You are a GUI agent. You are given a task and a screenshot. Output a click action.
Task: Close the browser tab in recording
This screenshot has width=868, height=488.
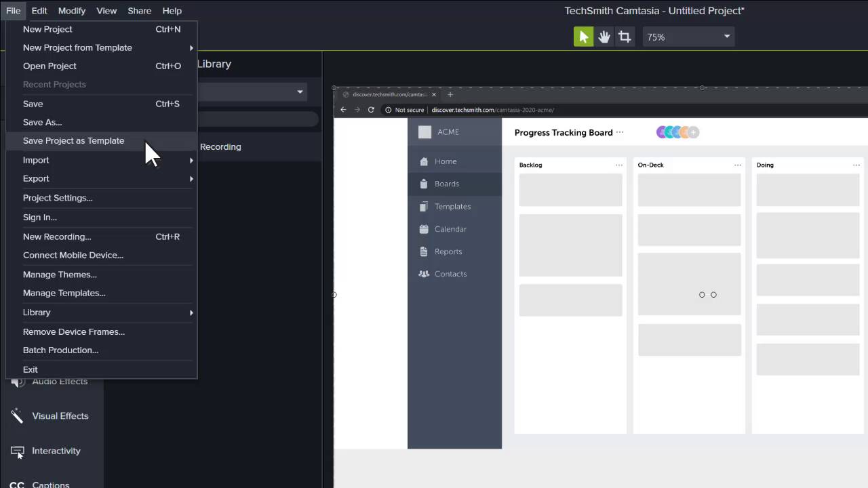coord(434,94)
